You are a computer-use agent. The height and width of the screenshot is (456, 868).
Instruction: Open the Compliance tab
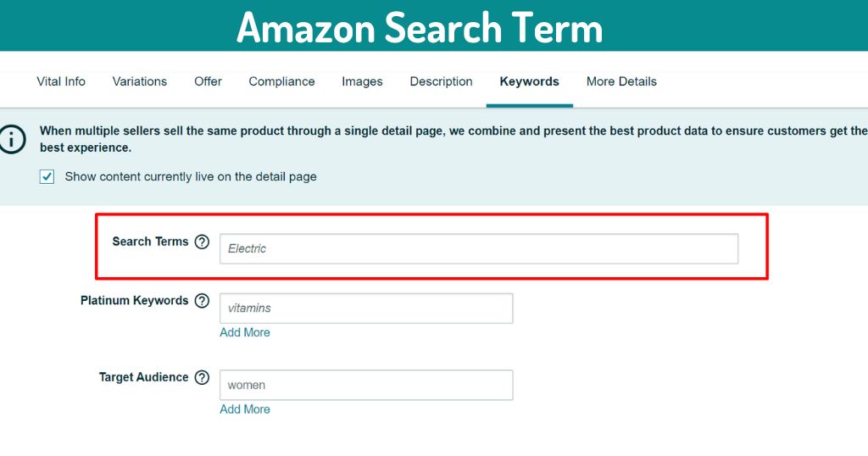(281, 81)
